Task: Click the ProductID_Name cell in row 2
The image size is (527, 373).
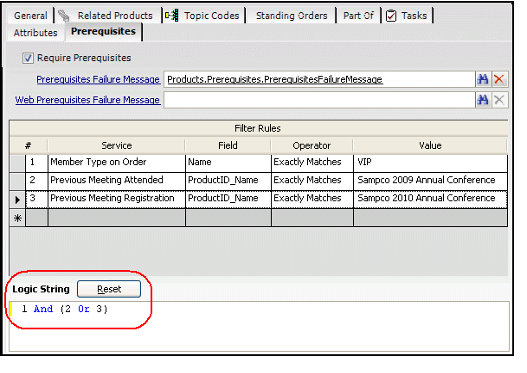Action: [x=228, y=181]
